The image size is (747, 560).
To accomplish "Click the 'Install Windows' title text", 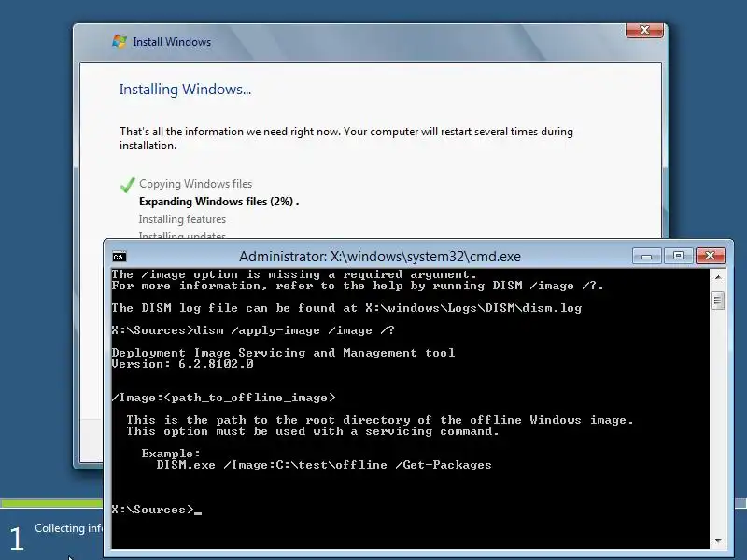I will pos(172,42).
